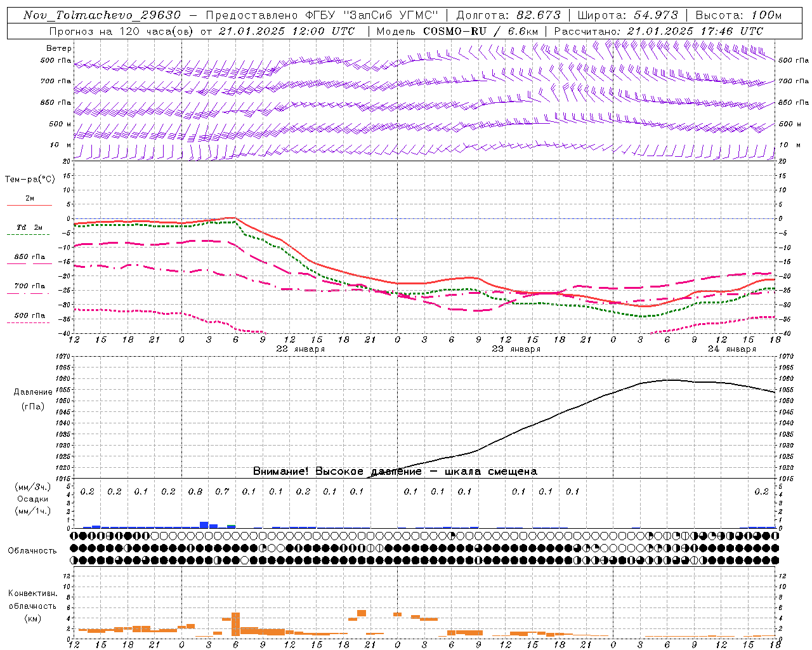Click the solid red line sample under 2м

[x=29, y=205]
